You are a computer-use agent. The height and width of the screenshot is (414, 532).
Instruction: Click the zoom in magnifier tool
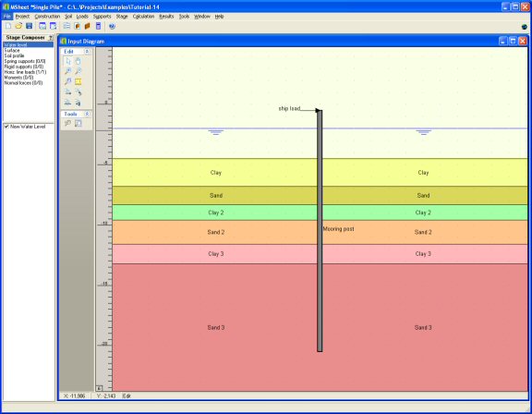[x=68, y=71]
